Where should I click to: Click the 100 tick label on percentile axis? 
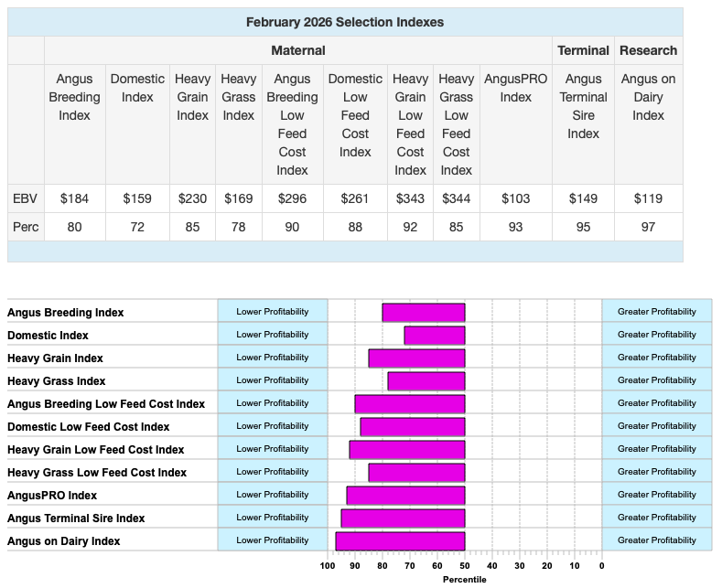(328, 566)
